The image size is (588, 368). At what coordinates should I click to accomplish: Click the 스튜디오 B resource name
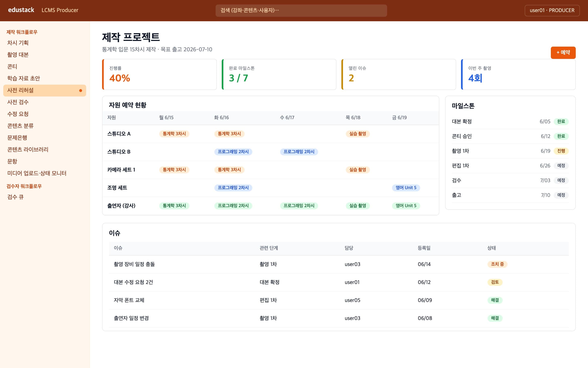pyautogui.click(x=119, y=152)
